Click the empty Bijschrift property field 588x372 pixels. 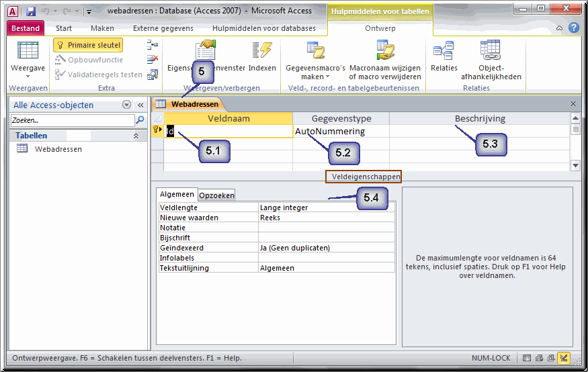tap(327, 238)
